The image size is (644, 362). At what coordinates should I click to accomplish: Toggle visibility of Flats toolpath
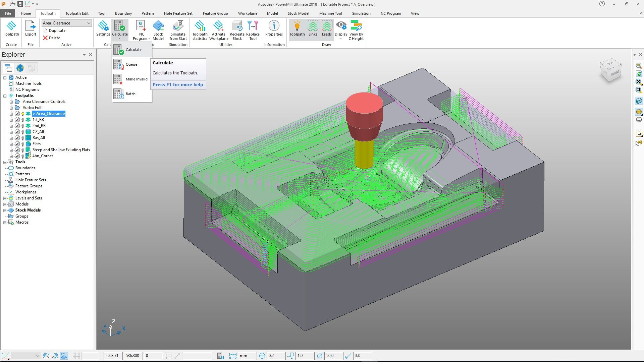pos(23,144)
